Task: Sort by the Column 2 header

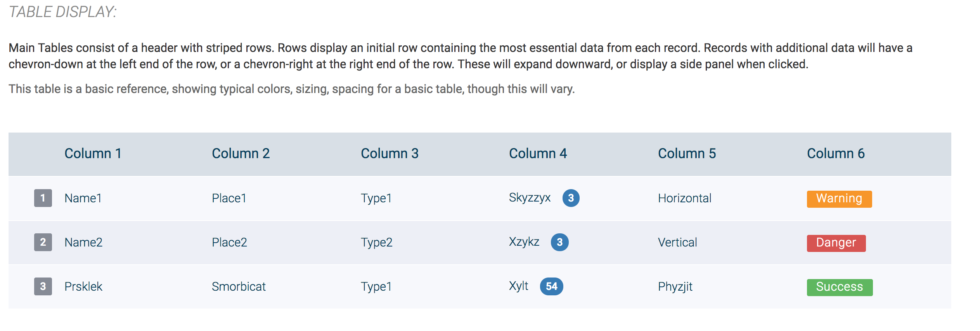Action: click(241, 153)
